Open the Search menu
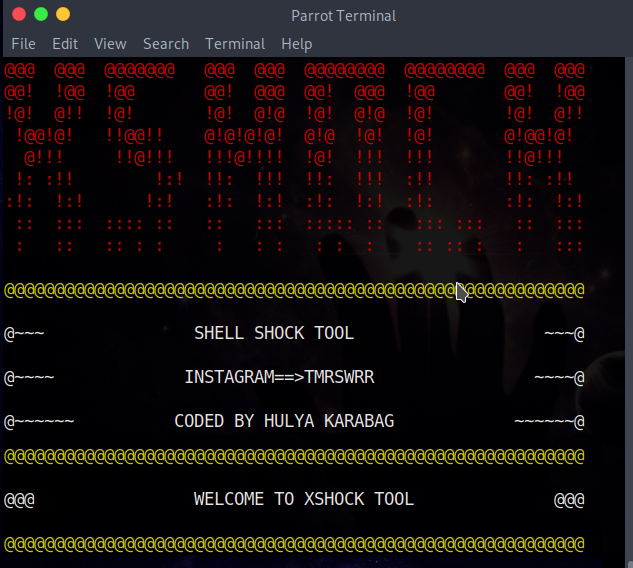This screenshot has width=633, height=568. coord(166,44)
